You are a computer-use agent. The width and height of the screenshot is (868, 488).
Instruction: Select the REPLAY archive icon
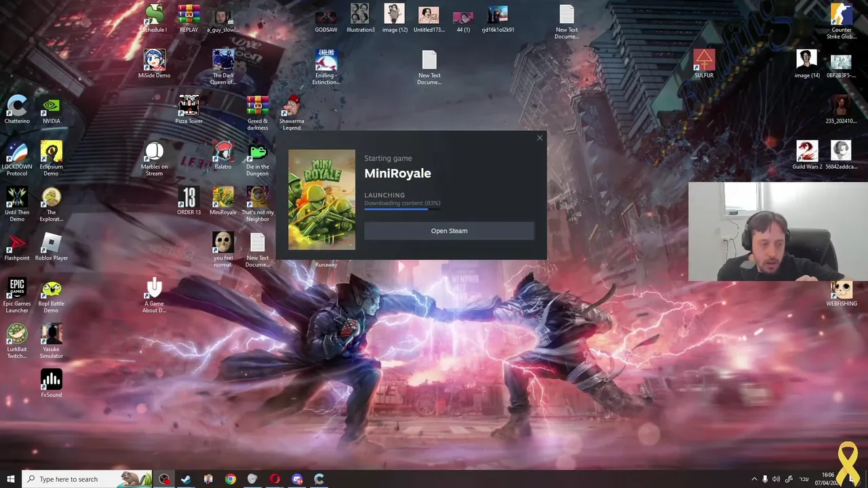coord(189,18)
